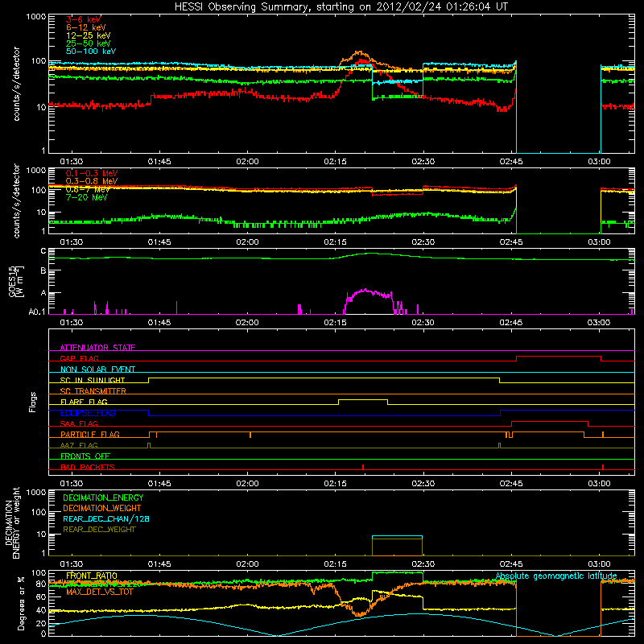This screenshot has height=644, width=644.
Task: Click the DECIMATION ENERGY or weight axis label
Action: click(x=12, y=522)
